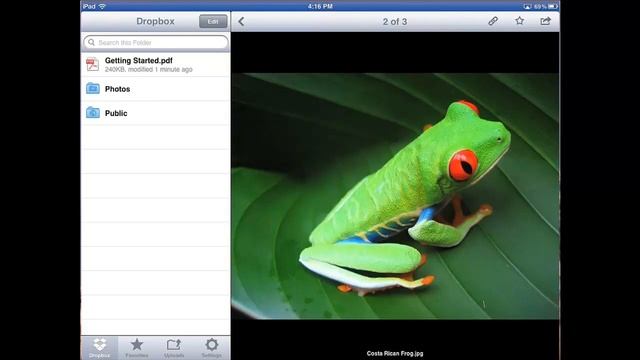Screen dimensions: 640x360
Task: Switch to the Uploads tab
Action: (x=174, y=348)
